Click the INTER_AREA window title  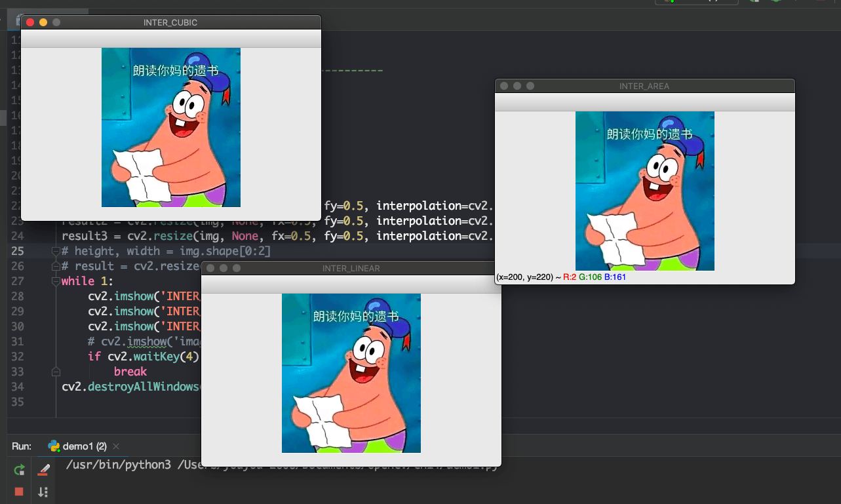coord(644,86)
